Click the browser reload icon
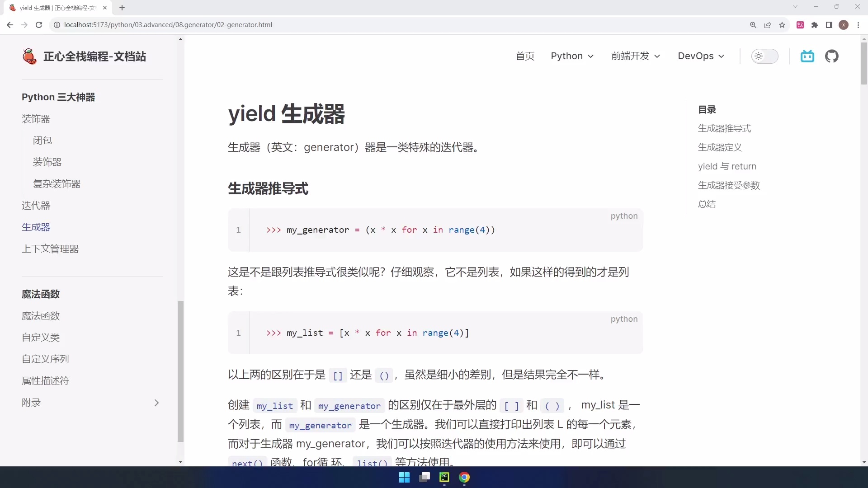Image resolution: width=868 pixels, height=488 pixels. tap(39, 25)
